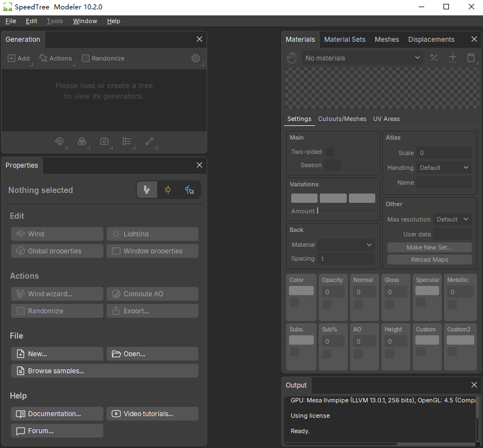Open the Actions tool in Generation panel
Image resolution: width=483 pixels, height=448 pixels.
tap(55, 58)
